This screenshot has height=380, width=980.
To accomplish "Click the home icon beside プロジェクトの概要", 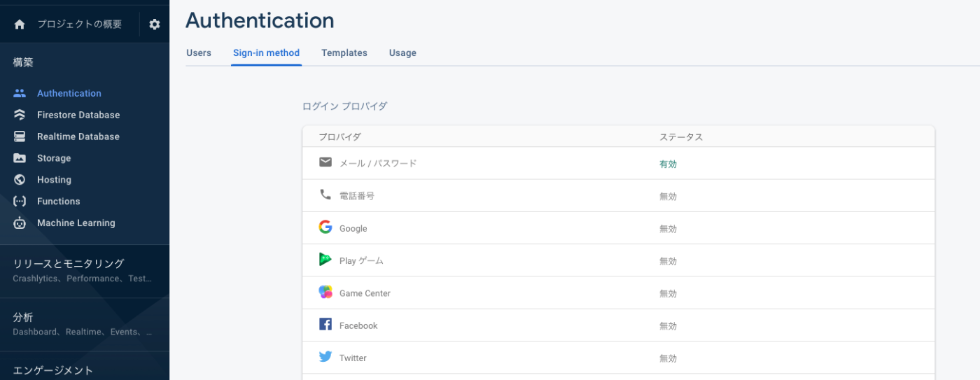I will click(20, 24).
